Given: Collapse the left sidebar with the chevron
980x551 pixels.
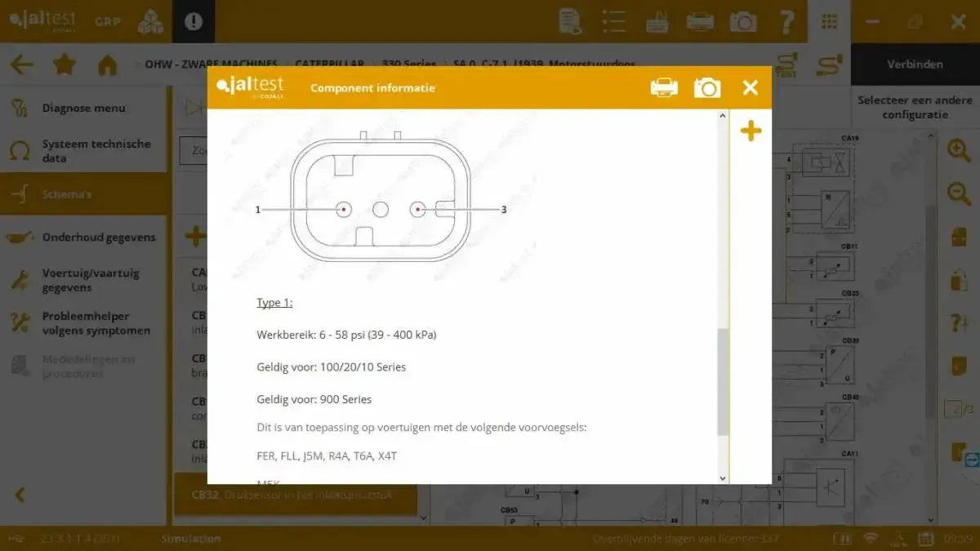Looking at the screenshot, I should pyautogui.click(x=18, y=495).
